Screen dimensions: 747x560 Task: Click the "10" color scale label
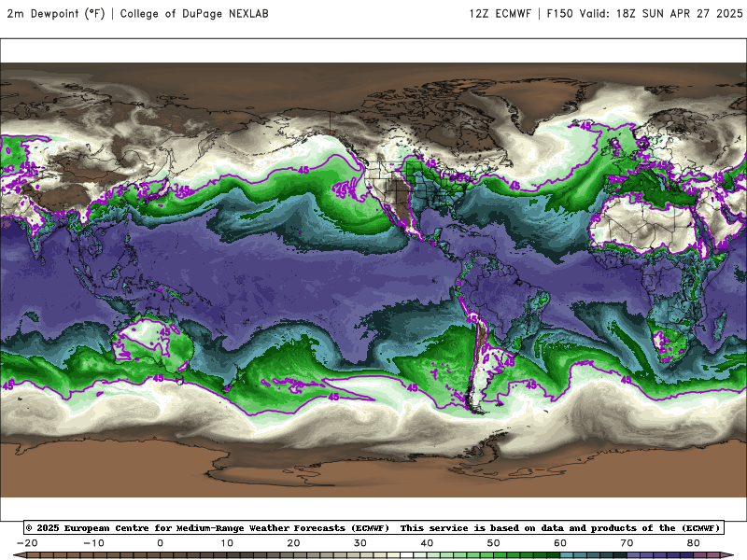click(227, 543)
